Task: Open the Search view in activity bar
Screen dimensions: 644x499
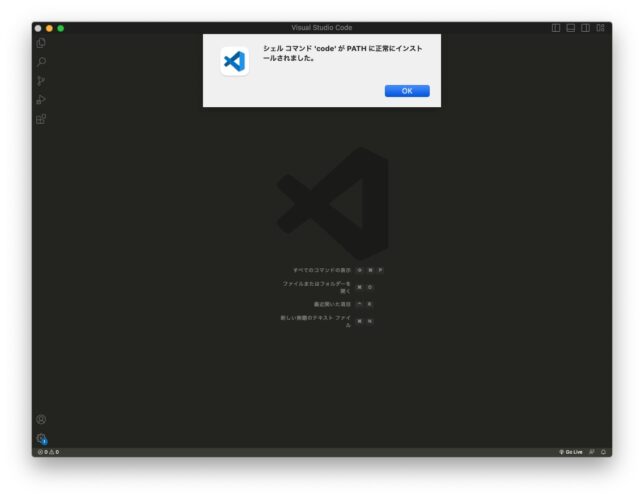Action: tap(41, 62)
